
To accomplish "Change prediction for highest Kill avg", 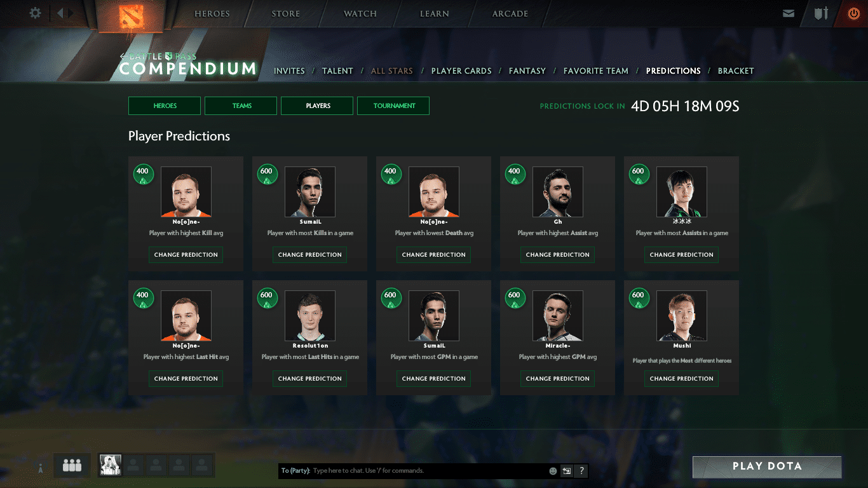I will point(186,255).
